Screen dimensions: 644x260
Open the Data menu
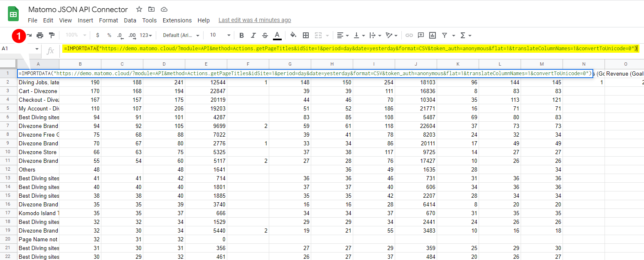(130, 20)
